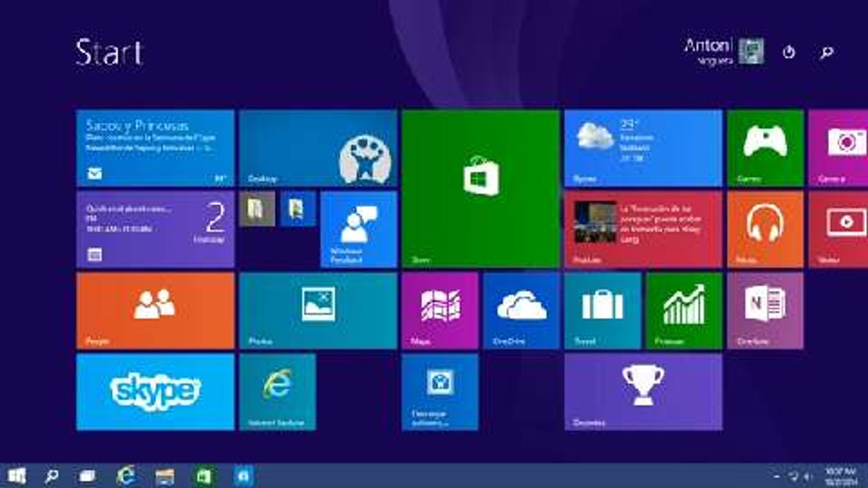Open the software download tile below Maps
868x488 pixels.
tap(440, 392)
